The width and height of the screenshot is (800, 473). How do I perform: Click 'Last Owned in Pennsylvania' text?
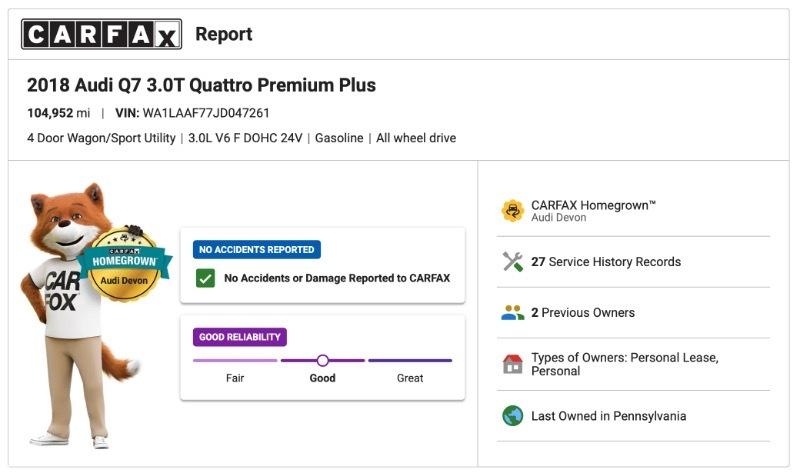pos(609,416)
